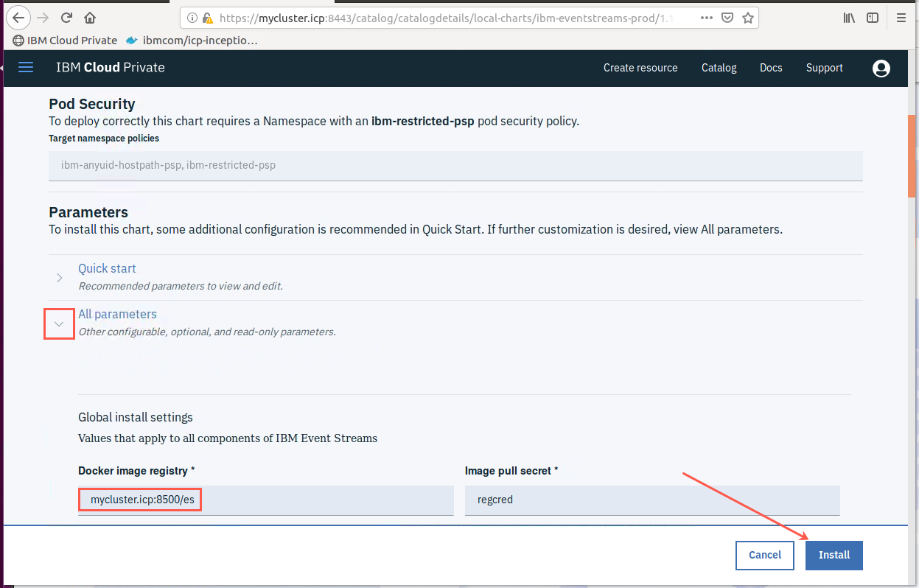Go to Catalog in top navigation
The width and height of the screenshot is (919, 588).
(x=719, y=68)
